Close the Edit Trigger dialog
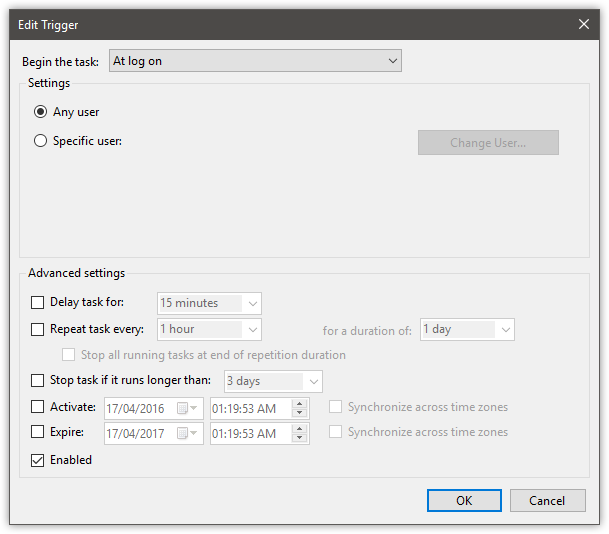609x534 pixels. 584,23
